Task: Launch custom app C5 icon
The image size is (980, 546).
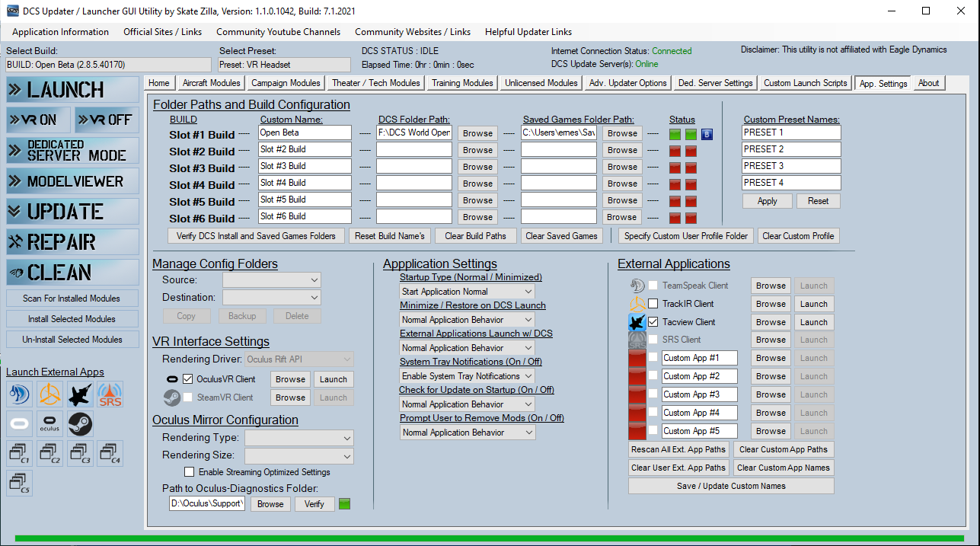Action: [x=19, y=482]
